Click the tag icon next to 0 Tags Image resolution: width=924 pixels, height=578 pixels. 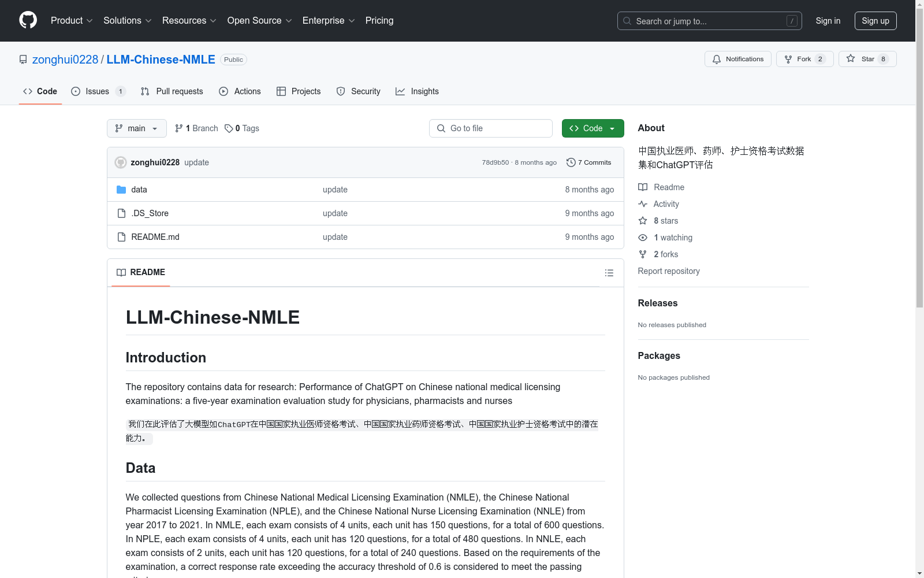click(x=229, y=128)
